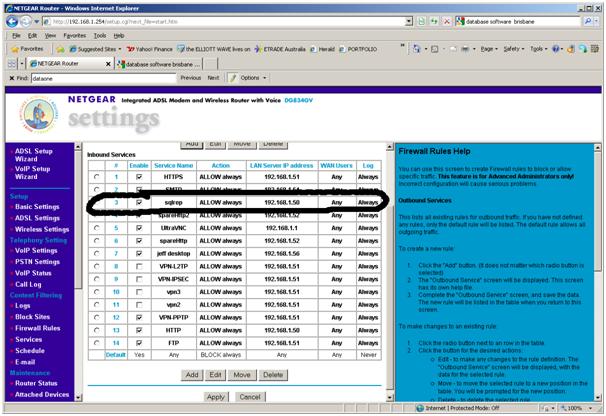This screenshot has height=416, width=606.
Task: Open the Favorites menu
Action: pyautogui.click(x=74, y=36)
